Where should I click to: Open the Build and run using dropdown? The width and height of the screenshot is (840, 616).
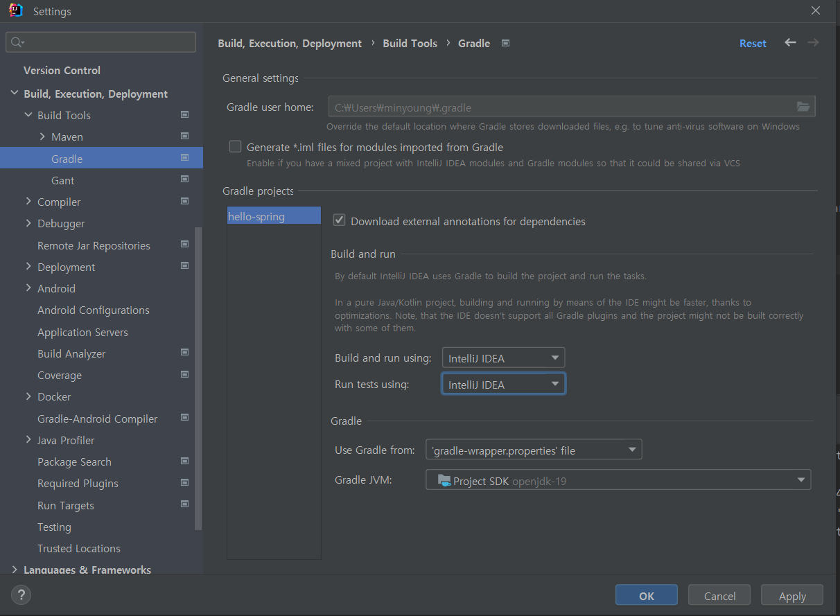503,358
